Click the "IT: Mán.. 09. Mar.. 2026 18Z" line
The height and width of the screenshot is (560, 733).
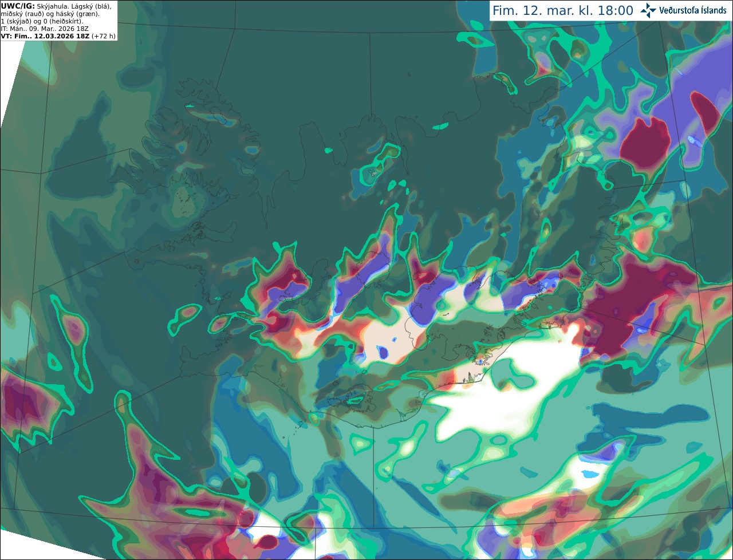45,28
